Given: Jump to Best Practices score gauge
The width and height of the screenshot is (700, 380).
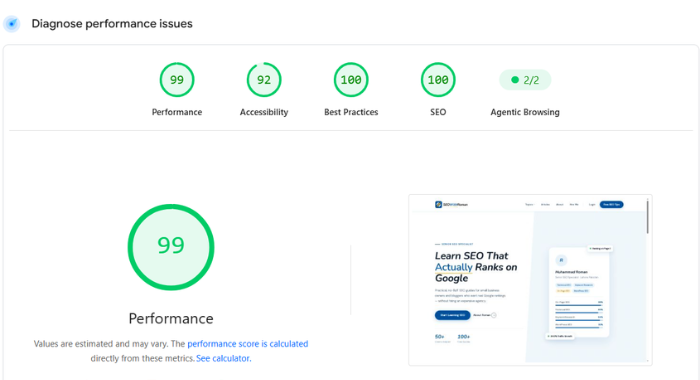Looking at the screenshot, I should tap(351, 80).
